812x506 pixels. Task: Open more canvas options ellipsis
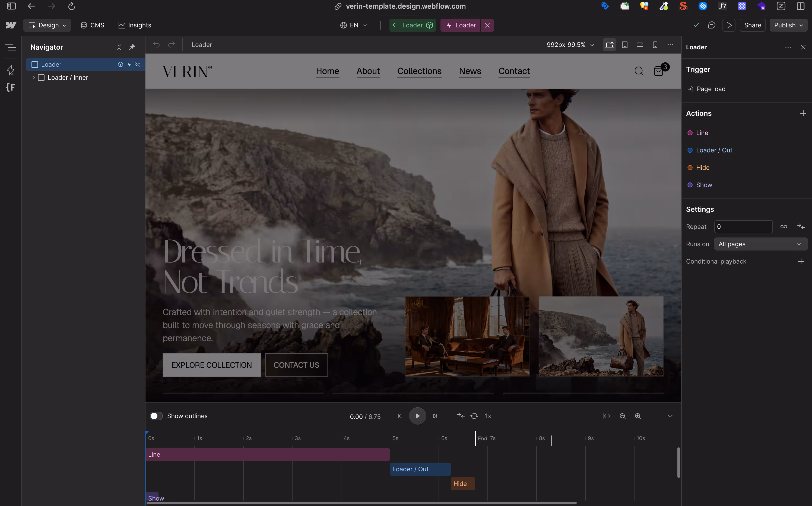(x=670, y=44)
